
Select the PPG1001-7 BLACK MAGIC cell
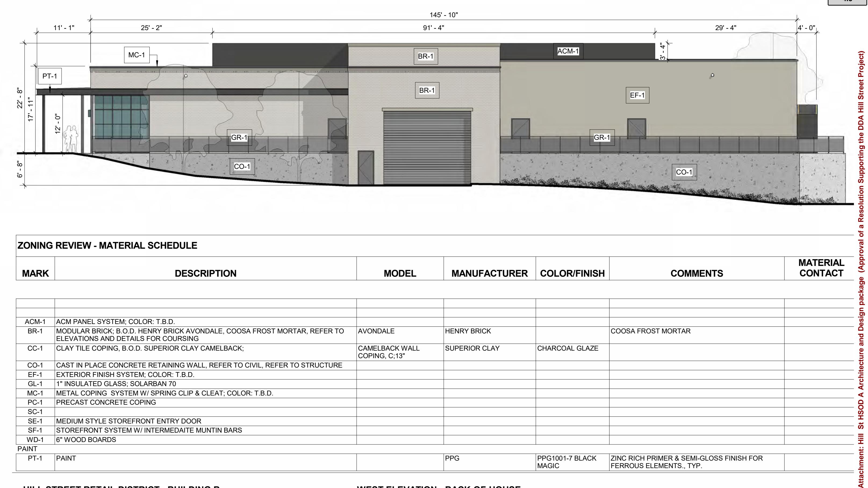coord(566,462)
